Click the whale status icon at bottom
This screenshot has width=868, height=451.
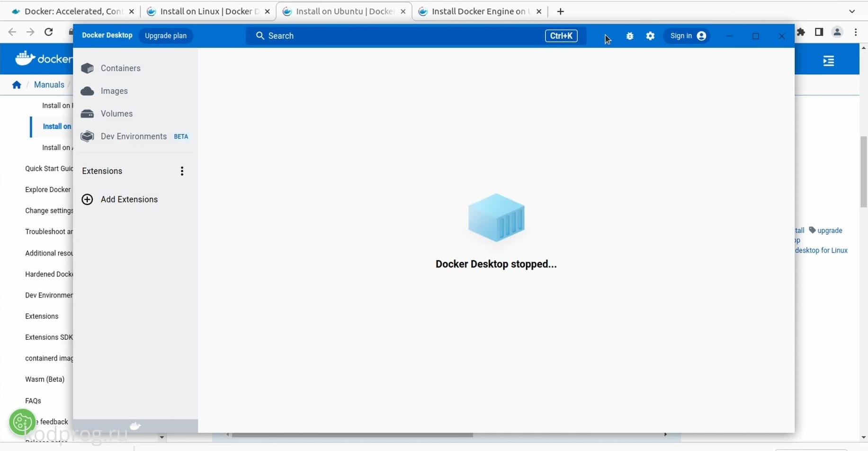tap(135, 426)
